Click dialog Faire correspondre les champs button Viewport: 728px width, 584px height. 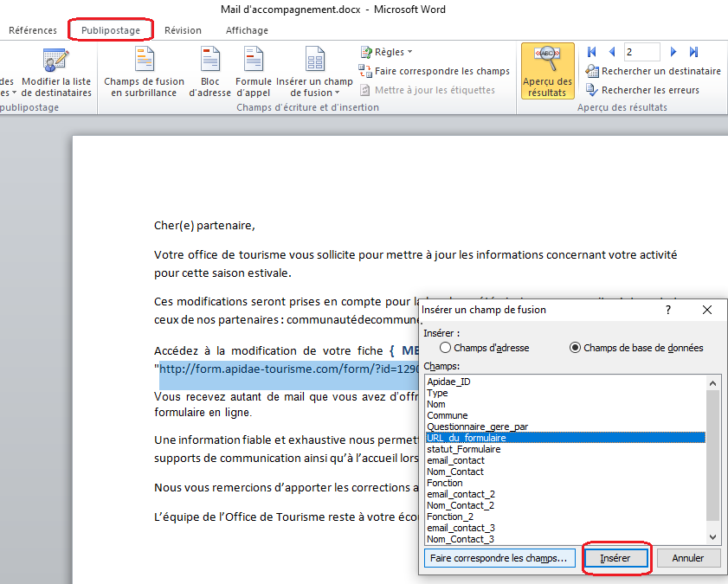pos(499,558)
